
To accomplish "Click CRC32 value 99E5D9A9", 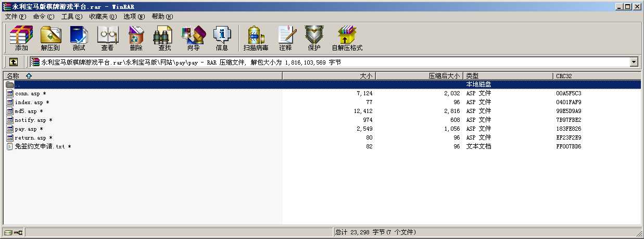I will click(569, 111).
